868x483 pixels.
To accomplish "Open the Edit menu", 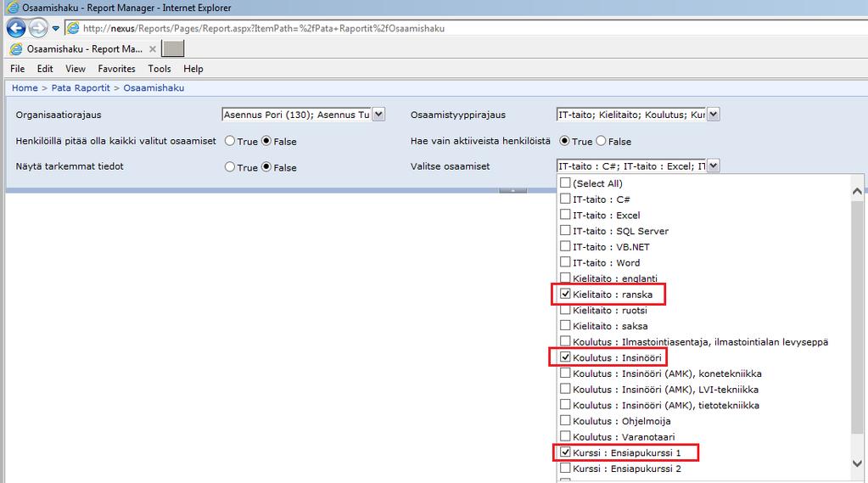I will tap(45, 69).
